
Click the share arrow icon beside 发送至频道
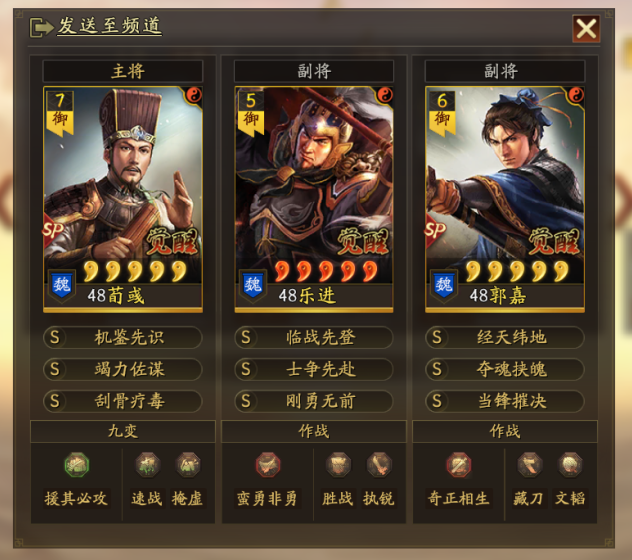pyautogui.click(x=41, y=27)
